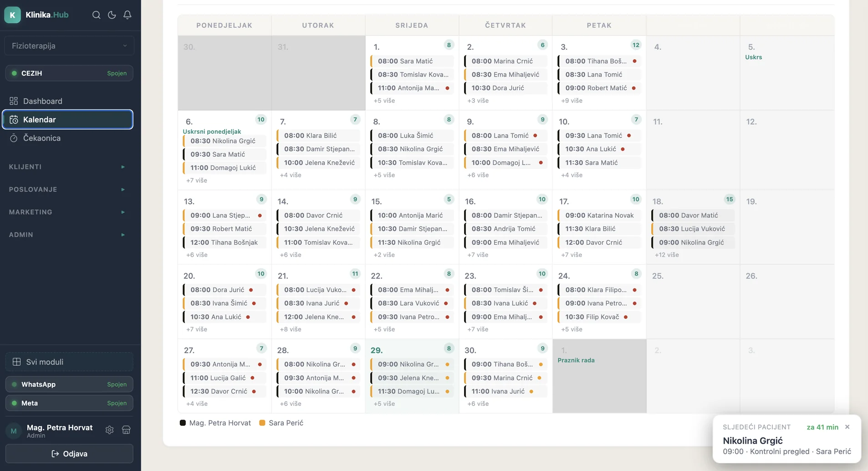The height and width of the screenshot is (471, 868).
Task: Click the search magnifier icon
Action: 96,15
